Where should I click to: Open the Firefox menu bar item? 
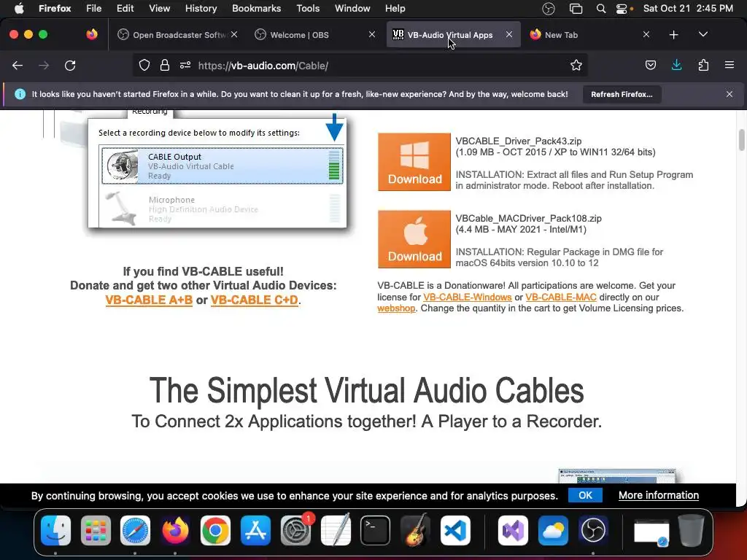coord(55,9)
